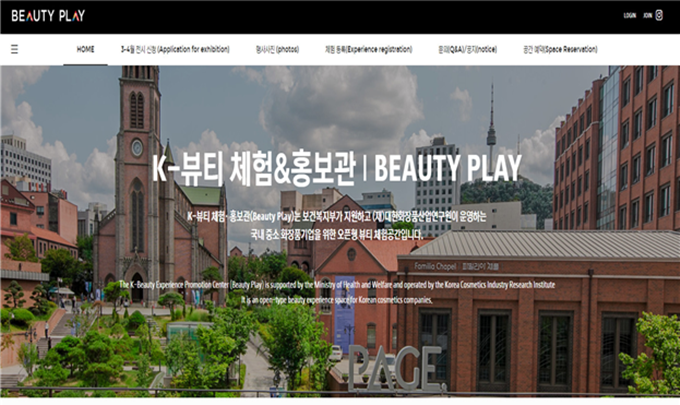
Task: Click the JOIN link
Action: tap(647, 15)
